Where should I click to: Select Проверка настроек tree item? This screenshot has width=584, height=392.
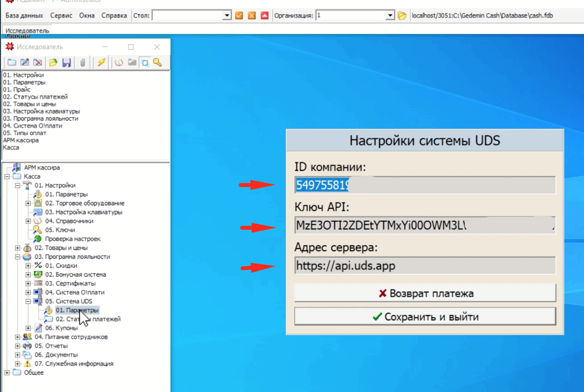[73, 239]
